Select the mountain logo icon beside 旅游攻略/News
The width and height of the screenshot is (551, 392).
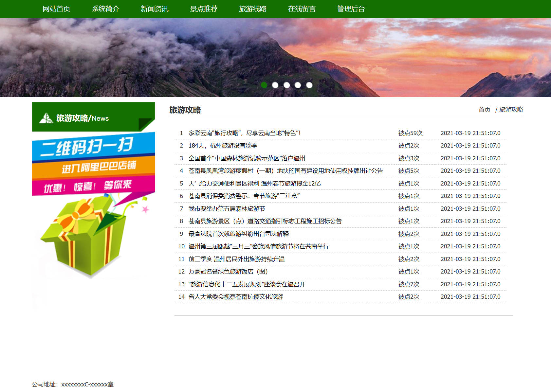(x=47, y=118)
